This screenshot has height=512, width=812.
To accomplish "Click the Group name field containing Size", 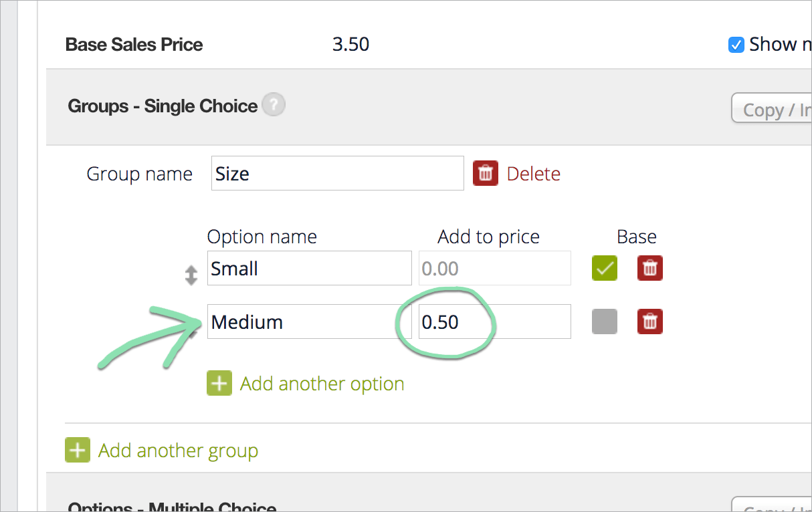I will coord(338,173).
